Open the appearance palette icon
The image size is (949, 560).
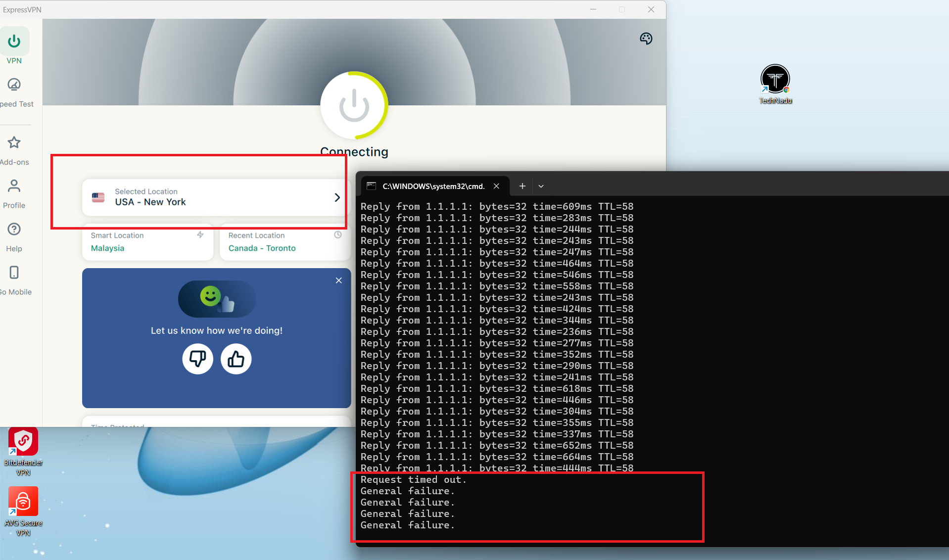(646, 39)
